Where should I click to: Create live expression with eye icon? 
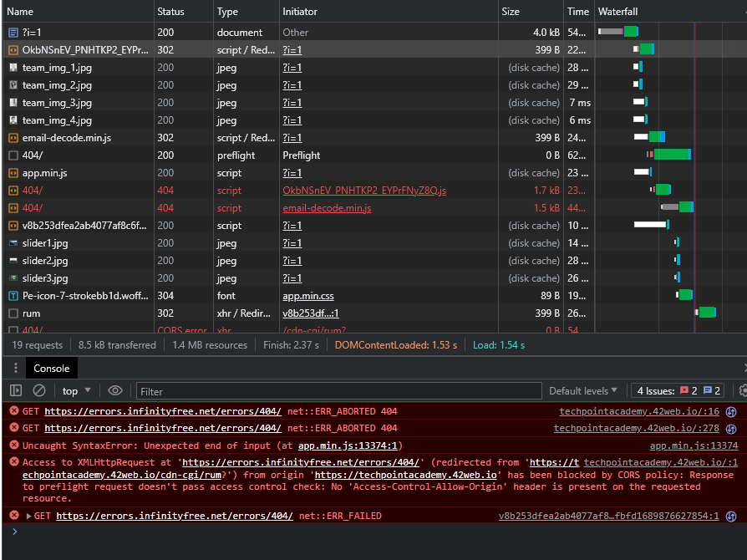pyautogui.click(x=114, y=391)
